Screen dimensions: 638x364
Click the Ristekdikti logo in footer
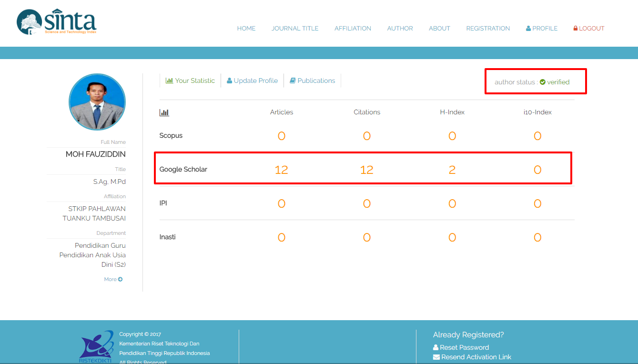click(x=97, y=347)
